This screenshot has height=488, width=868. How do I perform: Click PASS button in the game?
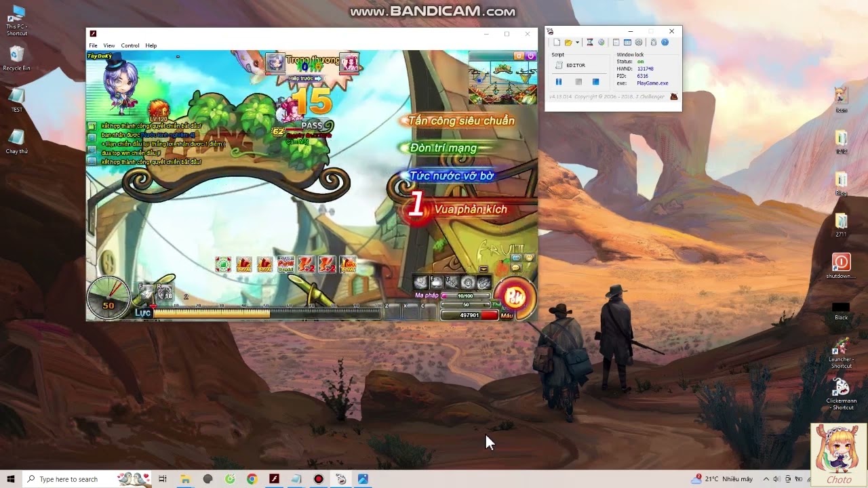click(312, 125)
